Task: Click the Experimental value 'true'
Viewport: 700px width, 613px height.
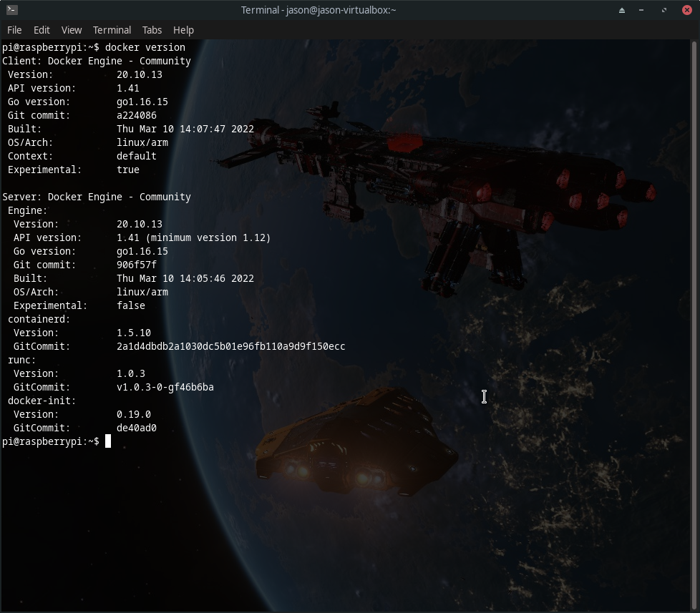Action: (128, 170)
